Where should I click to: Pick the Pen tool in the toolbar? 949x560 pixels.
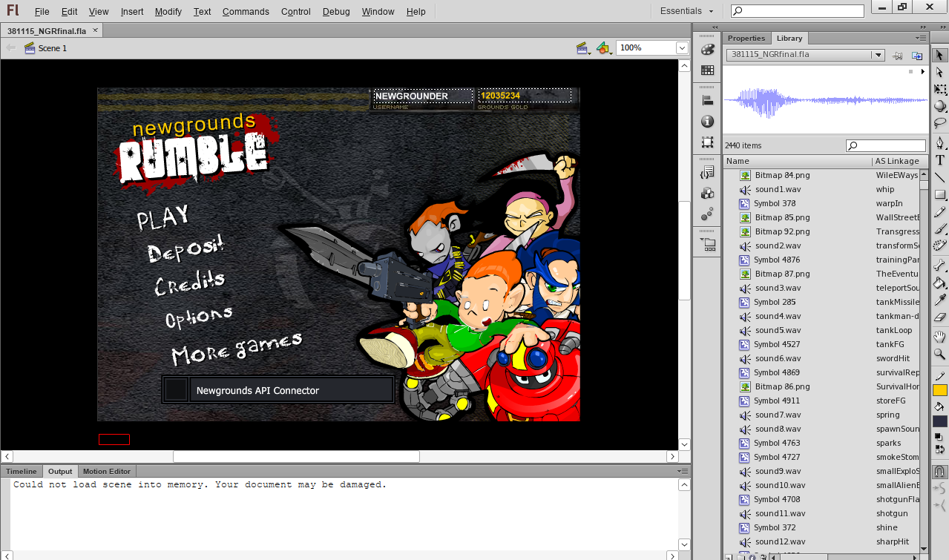939,142
